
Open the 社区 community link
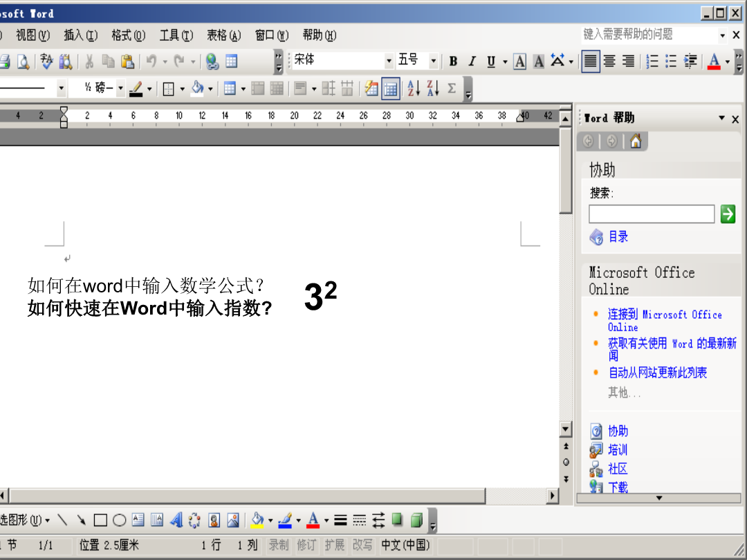coord(618,469)
